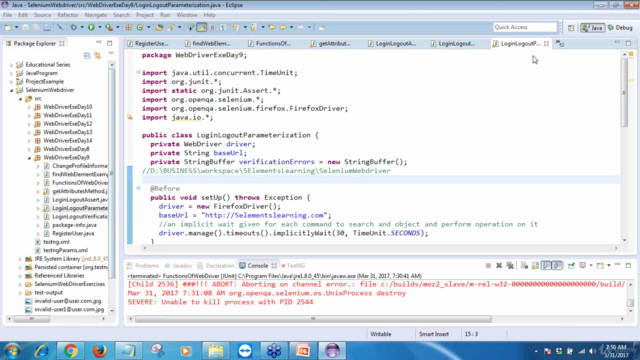Toggle Scroll Lock in Console toolbar
Image resolution: width=640 pixels, height=360 pixels.
pos(535,266)
